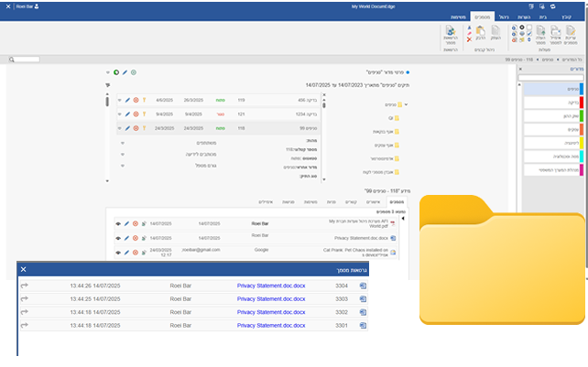Click the pencil edit icon for case 119
Viewport: 588px width, 367px height.
(x=126, y=100)
